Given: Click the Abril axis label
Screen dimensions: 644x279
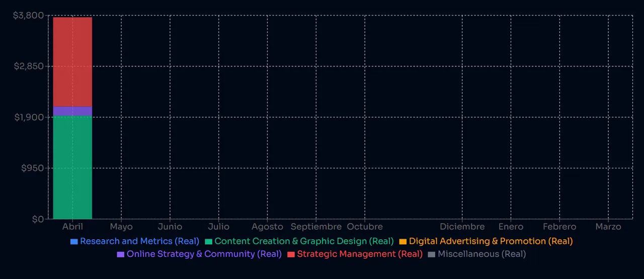Looking at the screenshot, I should tap(72, 227).
